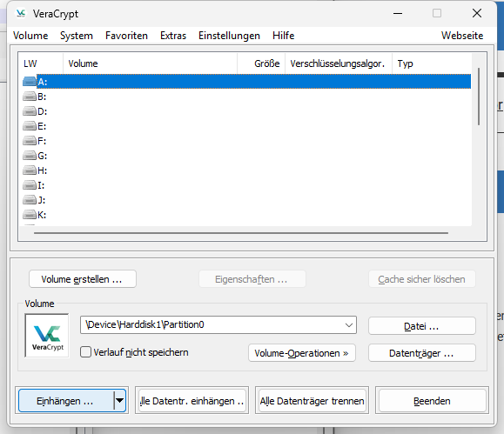Image resolution: width=504 pixels, height=434 pixels.
Task: Select the B: drive slot icon
Action: click(30, 97)
